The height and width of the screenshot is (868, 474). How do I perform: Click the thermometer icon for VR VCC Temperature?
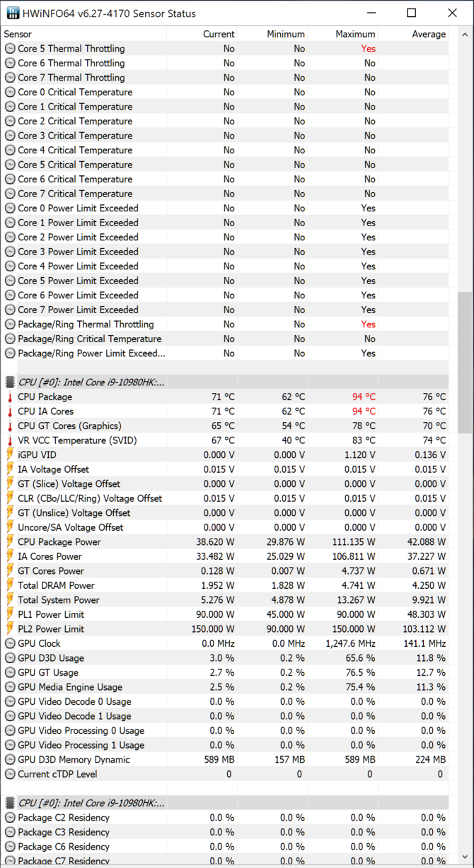click(10, 440)
